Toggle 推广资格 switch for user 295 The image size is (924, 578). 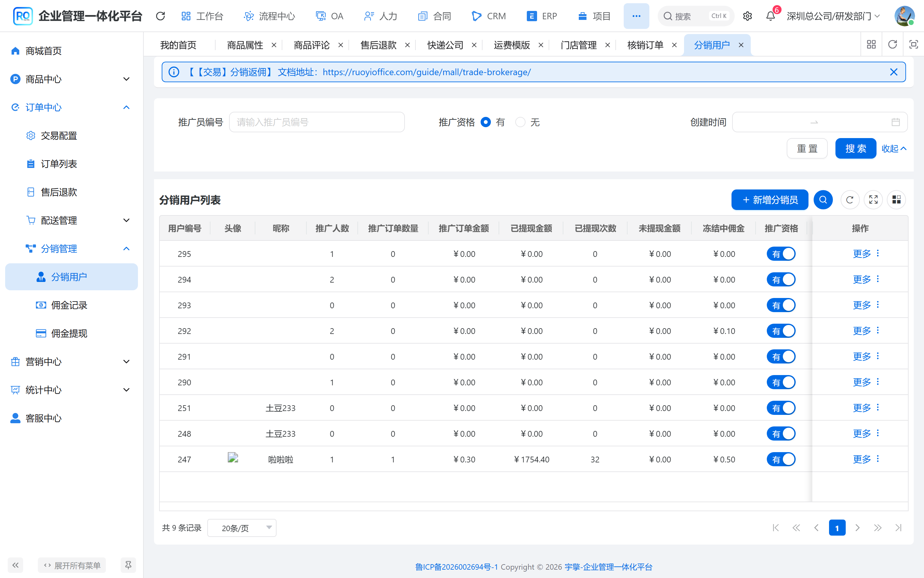(781, 254)
